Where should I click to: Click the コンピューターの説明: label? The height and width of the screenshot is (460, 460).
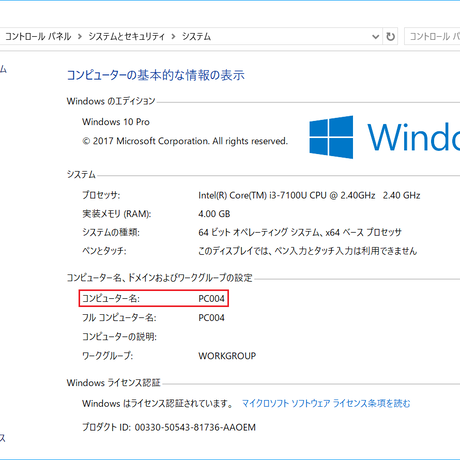coord(119,337)
